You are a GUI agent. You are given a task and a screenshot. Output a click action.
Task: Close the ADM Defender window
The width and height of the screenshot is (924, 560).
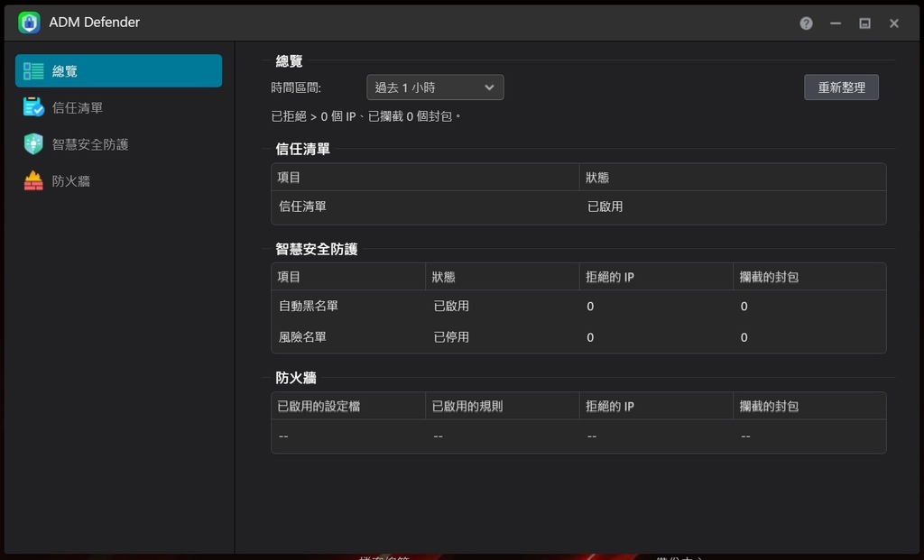[894, 23]
